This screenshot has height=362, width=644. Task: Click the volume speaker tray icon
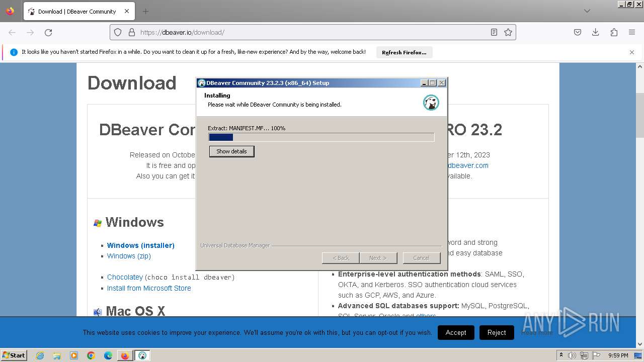572,355
